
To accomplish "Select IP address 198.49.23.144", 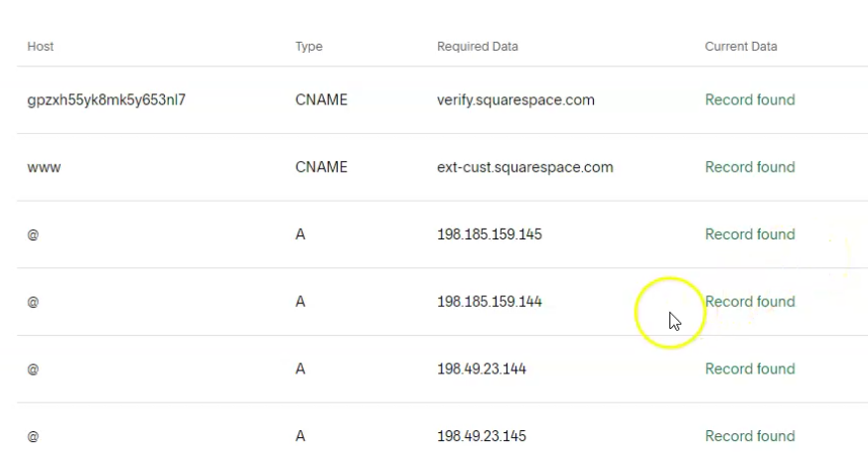I will point(481,370).
